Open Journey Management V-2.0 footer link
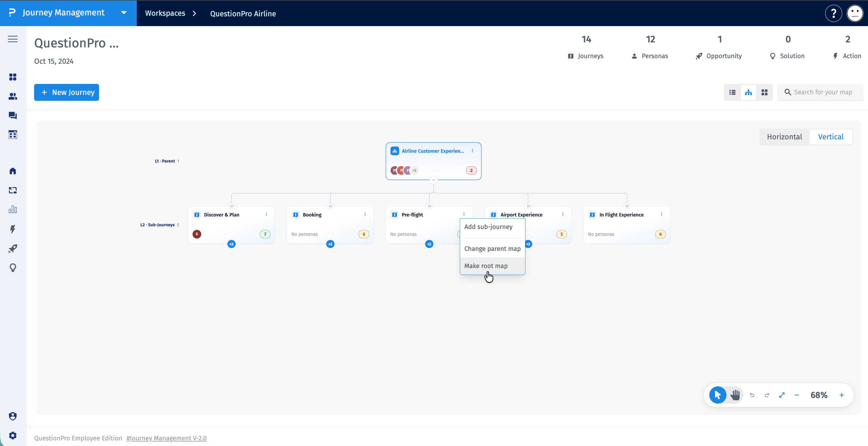The width and height of the screenshot is (868, 446). [166, 438]
